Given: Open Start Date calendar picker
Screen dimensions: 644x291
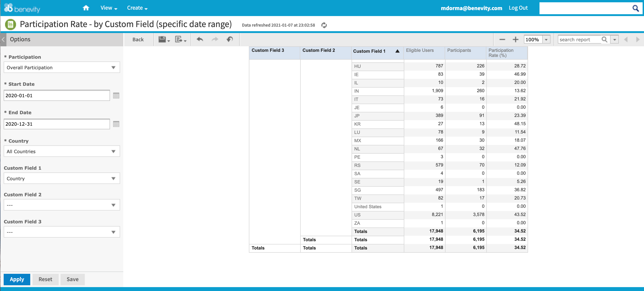Looking at the screenshot, I should [116, 96].
